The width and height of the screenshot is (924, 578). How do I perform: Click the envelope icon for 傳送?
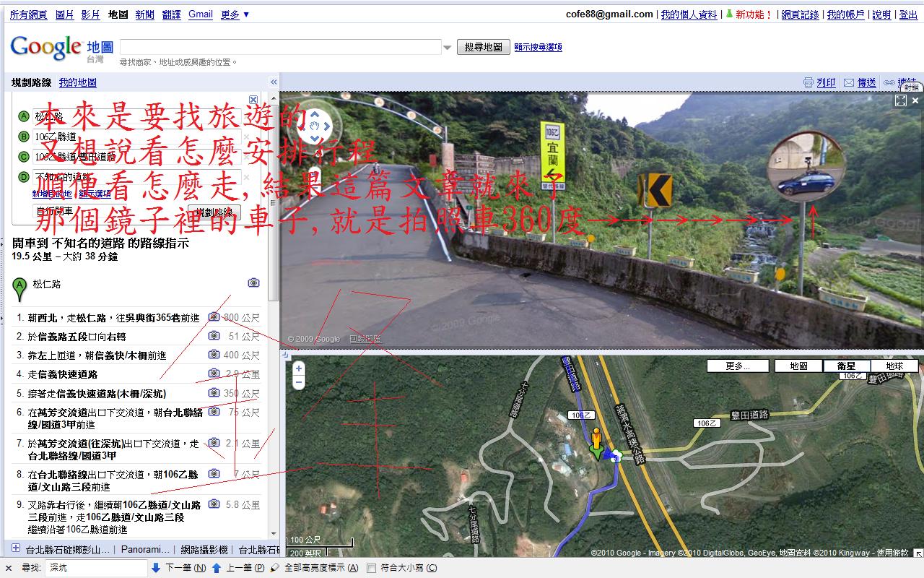pyautogui.click(x=849, y=83)
